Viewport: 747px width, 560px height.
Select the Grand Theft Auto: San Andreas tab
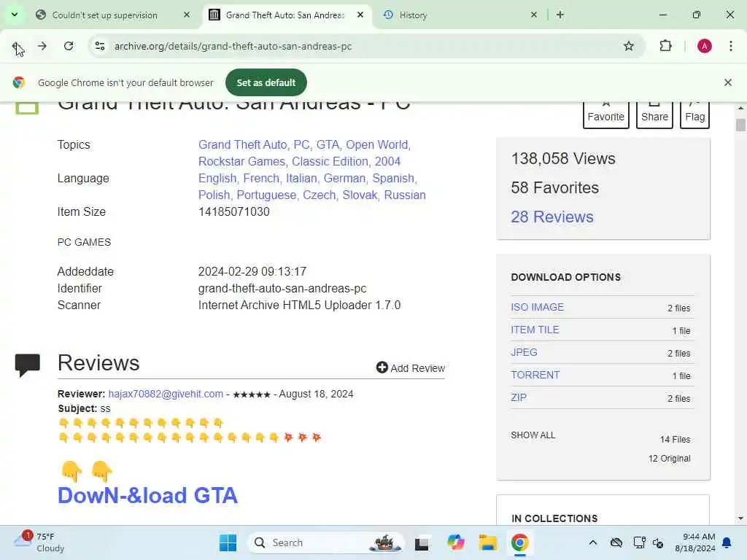point(285,15)
